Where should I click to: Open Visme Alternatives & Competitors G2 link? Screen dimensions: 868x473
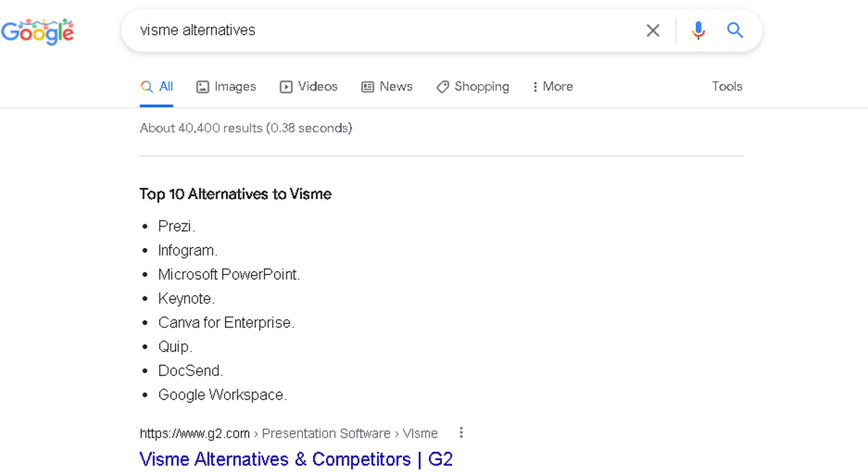click(296, 459)
